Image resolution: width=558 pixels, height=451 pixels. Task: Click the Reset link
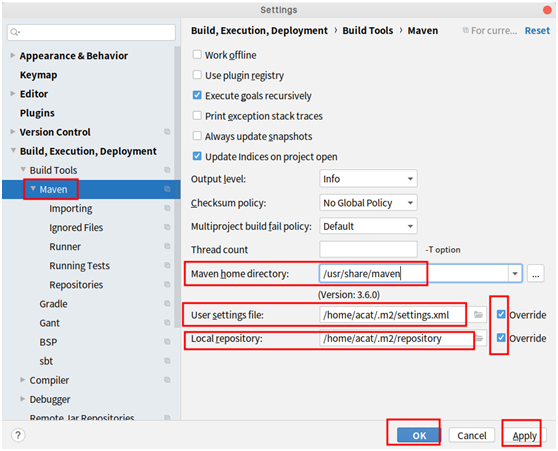[x=537, y=31]
